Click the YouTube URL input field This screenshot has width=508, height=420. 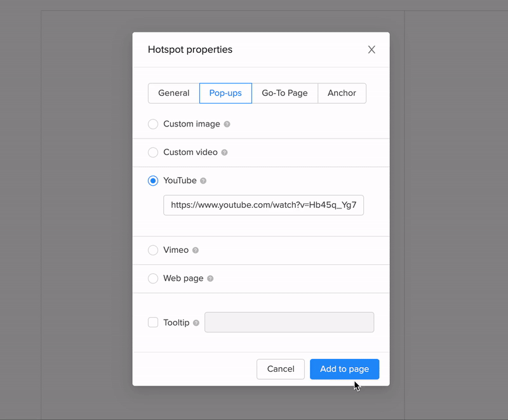point(264,205)
